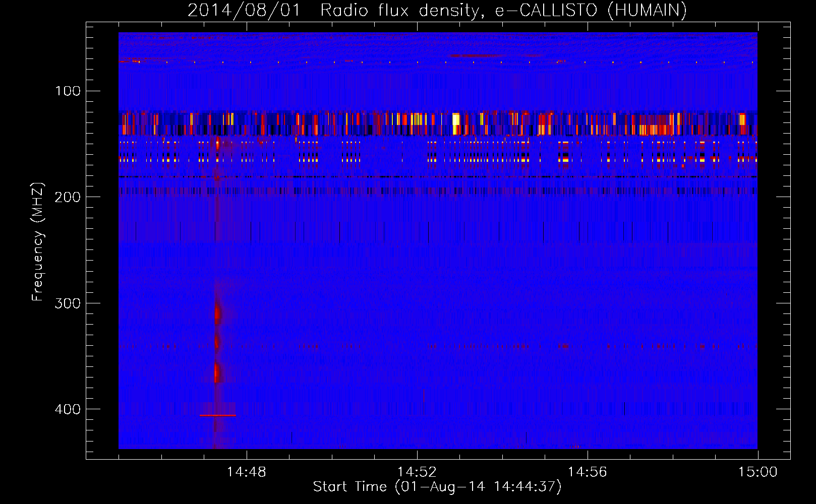Click the 200 MHz frequency tick label
The height and width of the screenshot is (504, 816).
68,197
